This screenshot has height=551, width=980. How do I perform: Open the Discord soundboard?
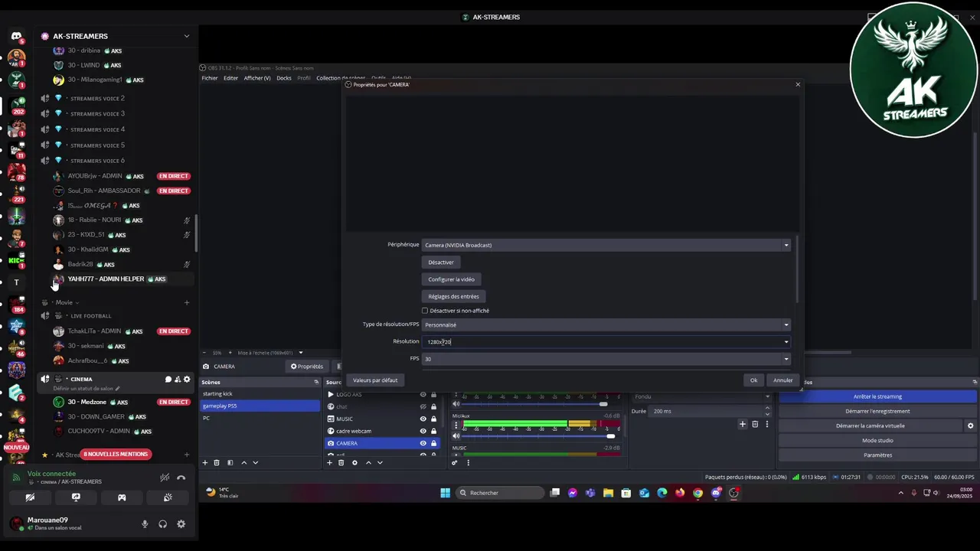click(168, 497)
